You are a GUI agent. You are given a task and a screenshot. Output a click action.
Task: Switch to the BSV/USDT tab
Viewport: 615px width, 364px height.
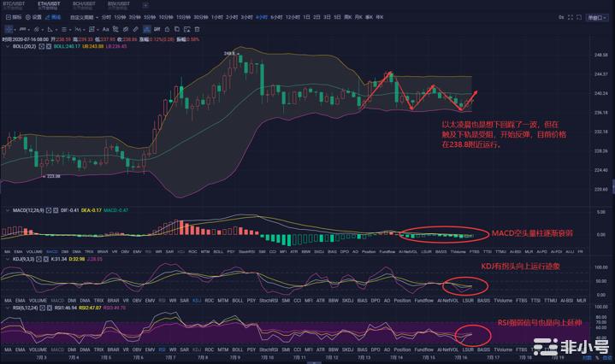(x=118, y=5)
